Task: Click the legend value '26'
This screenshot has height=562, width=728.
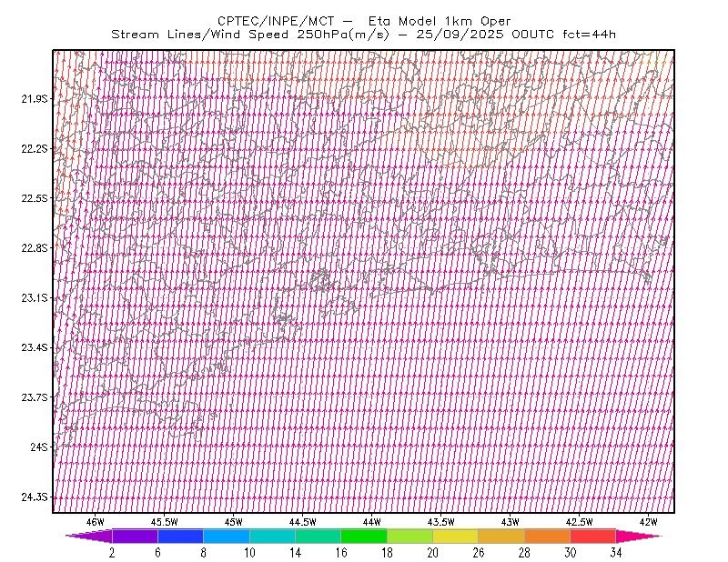Action: pyautogui.click(x=479, y=553)
